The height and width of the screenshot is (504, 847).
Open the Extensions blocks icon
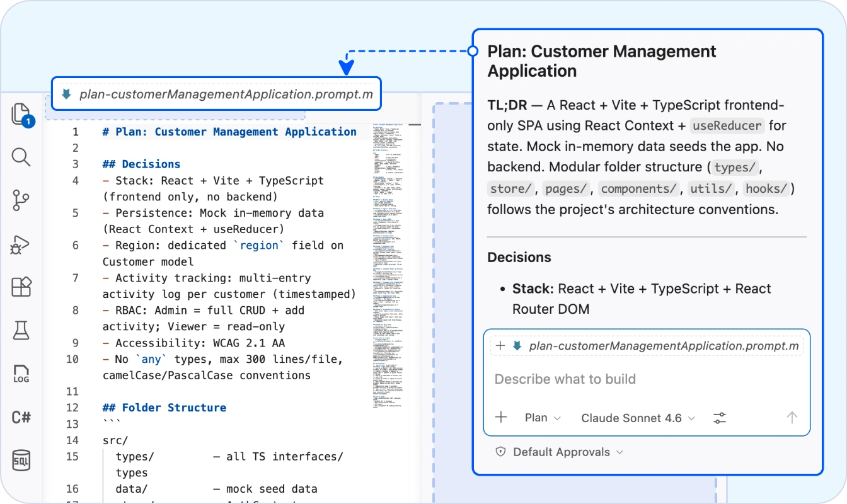click(x=21, y=287)
